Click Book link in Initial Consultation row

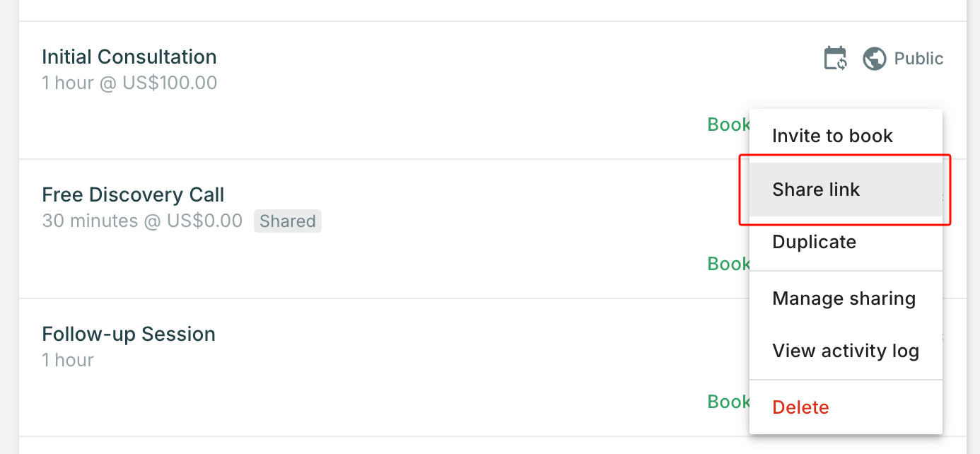coord(728,124)
